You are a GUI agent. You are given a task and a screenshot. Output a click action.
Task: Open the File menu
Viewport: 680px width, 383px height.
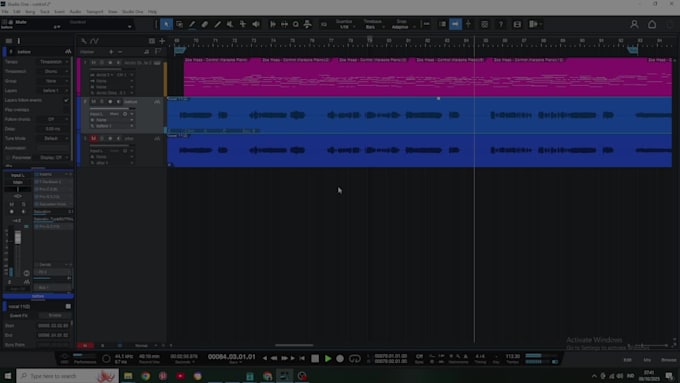pyautogui.click(x=5, y=12)
